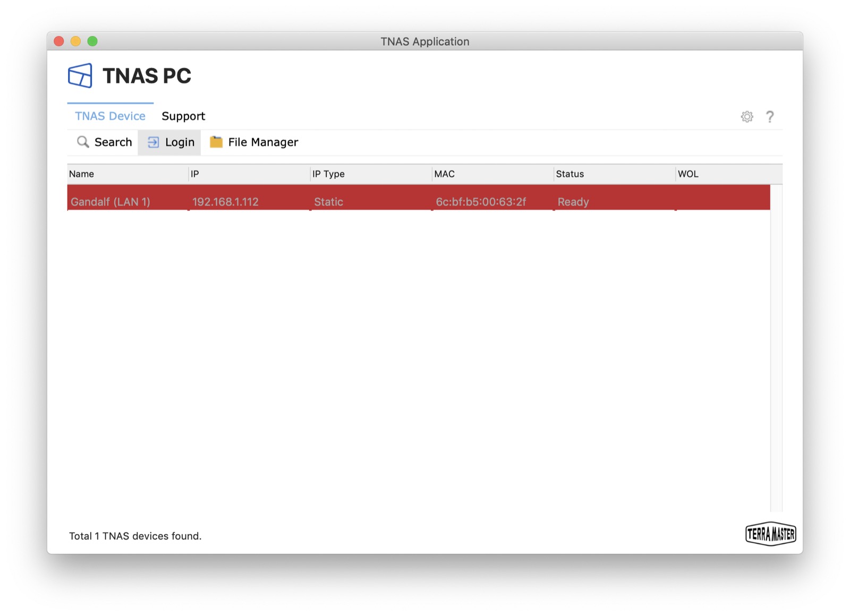Image resolution: width=850 pixels, height=616 pixels.
Task: Close the TNAS Application window
Action: click(x=59, y=41)
